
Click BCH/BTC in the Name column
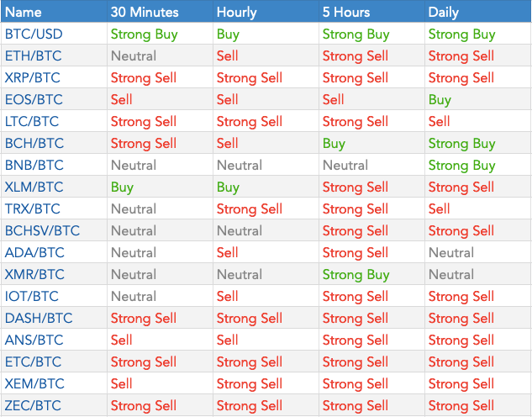(34, 144)
